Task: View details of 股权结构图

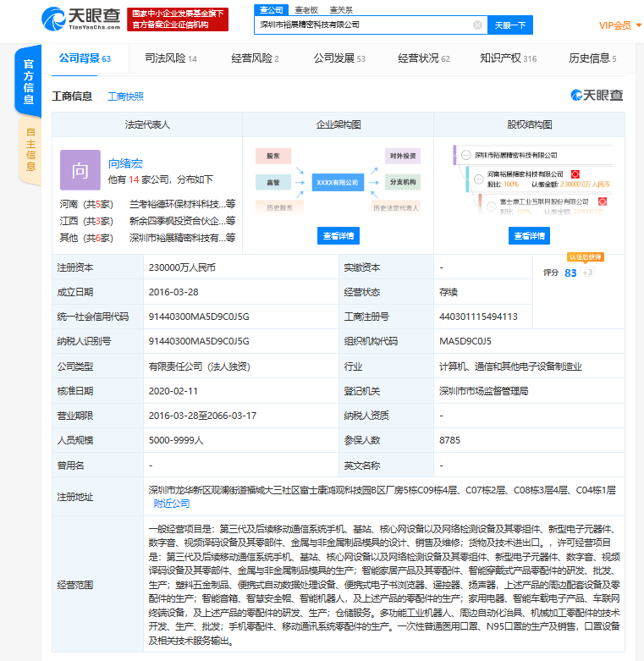Action: tap(529, 235)
